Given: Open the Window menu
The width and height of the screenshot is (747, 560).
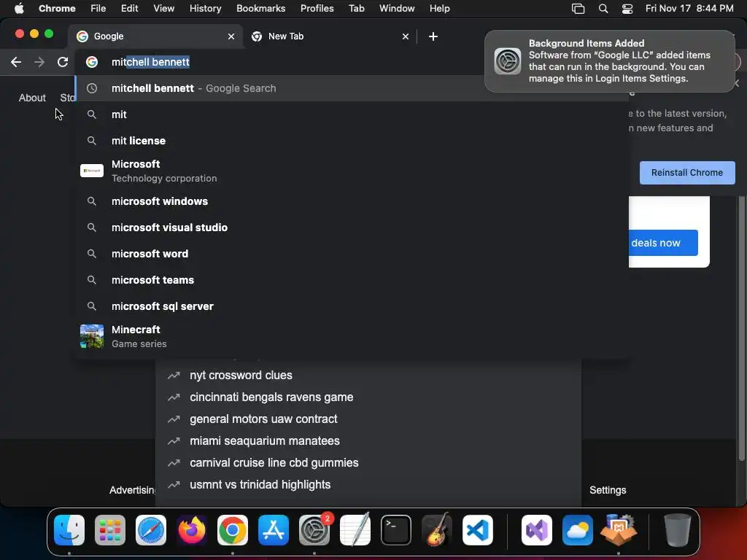Looking at the screenshot, I should pos(397,8).
